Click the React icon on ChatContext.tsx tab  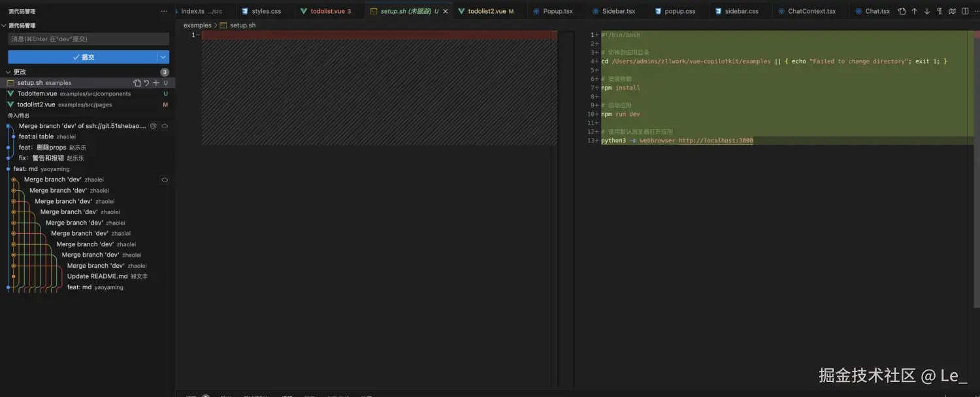(781, 11)
